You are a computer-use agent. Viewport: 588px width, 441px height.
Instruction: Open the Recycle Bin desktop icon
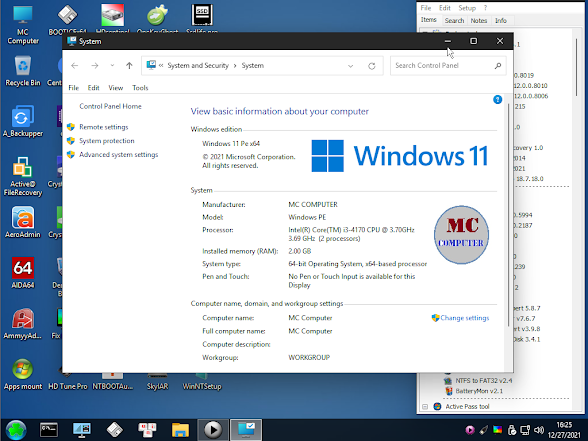(x=22, y=71)
